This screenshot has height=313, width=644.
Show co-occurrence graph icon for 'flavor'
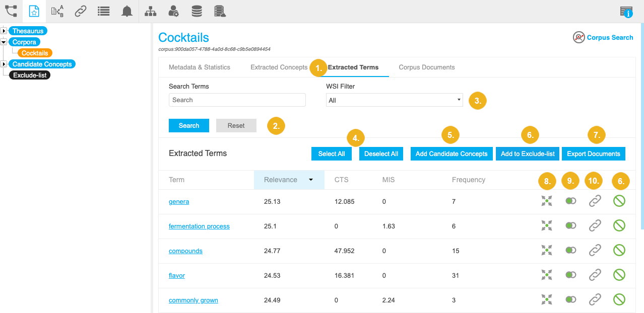tap(547, 275)
